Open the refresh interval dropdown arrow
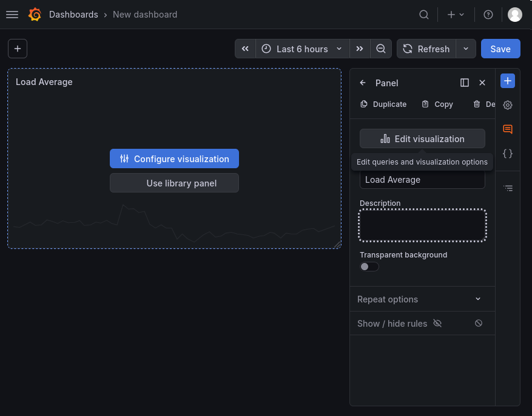Viewport: 532px width, 416px height. point(466,49)
